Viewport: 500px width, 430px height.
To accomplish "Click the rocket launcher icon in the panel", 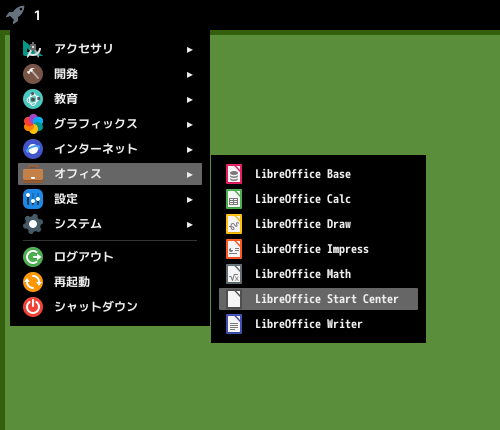I will (15, 15).
